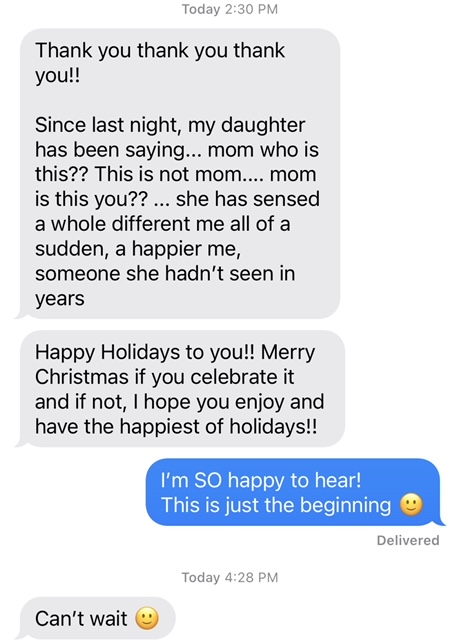Click the "Thank you thank you thank" line
The image size is (454, 640).
pos(160,51)
